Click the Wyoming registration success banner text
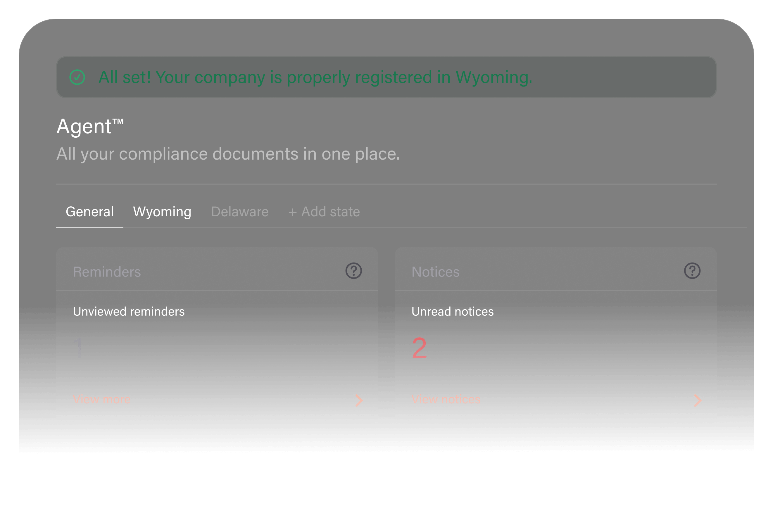The width and height of the screenshot is (773, 532). [x=315, y=77]
